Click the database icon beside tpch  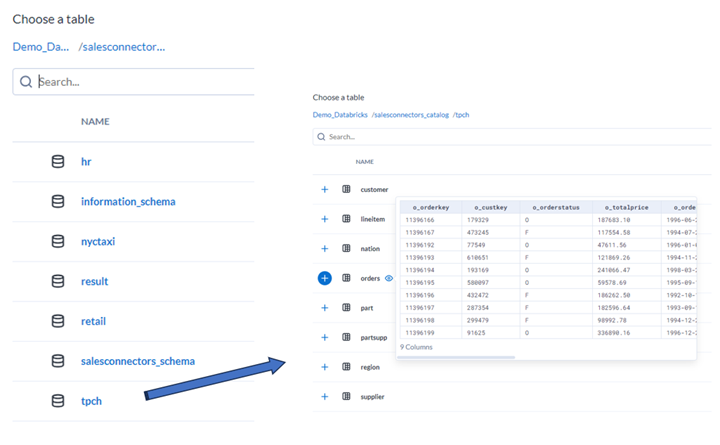58,401
